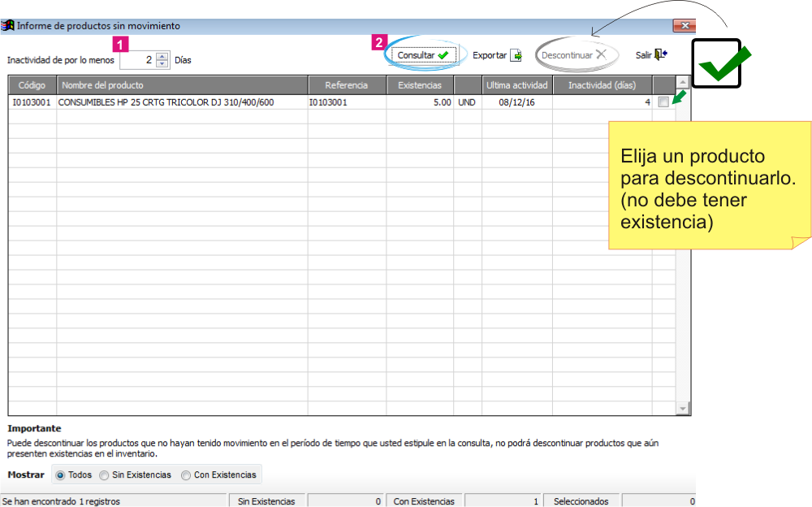Click the Exportar document icon
The height and width of the screenshot is (507, 812).
(516, 55)
